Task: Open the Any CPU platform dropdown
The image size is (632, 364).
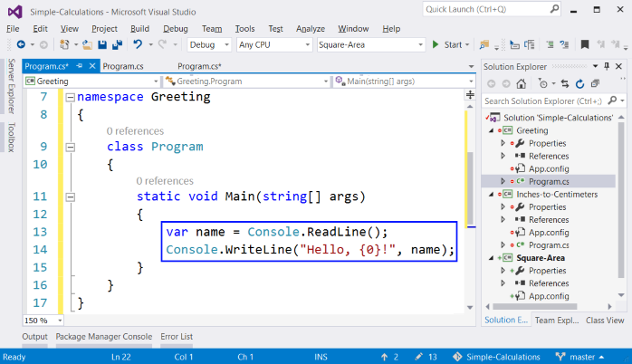Action: (308, 44)
